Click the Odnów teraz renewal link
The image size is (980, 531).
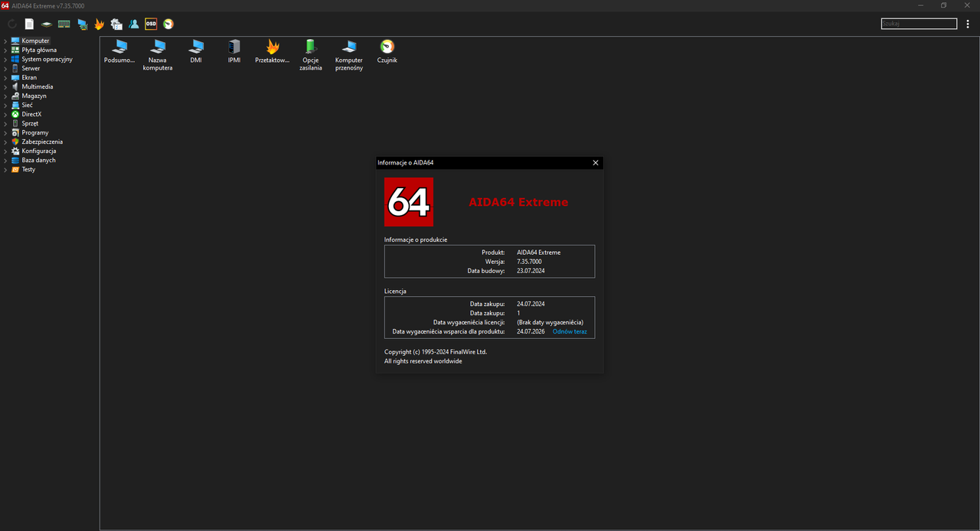coord(570,331)
